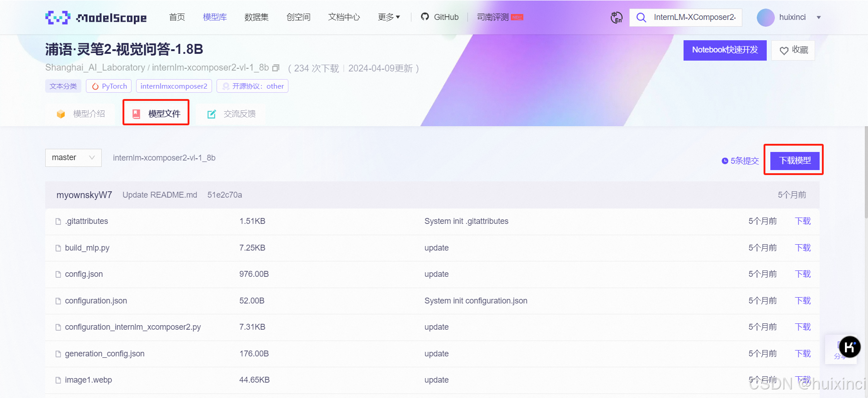The height and width of the screenshot is (398, 868).
Task: Download the configuration.json file
Action: click(803, 301)
